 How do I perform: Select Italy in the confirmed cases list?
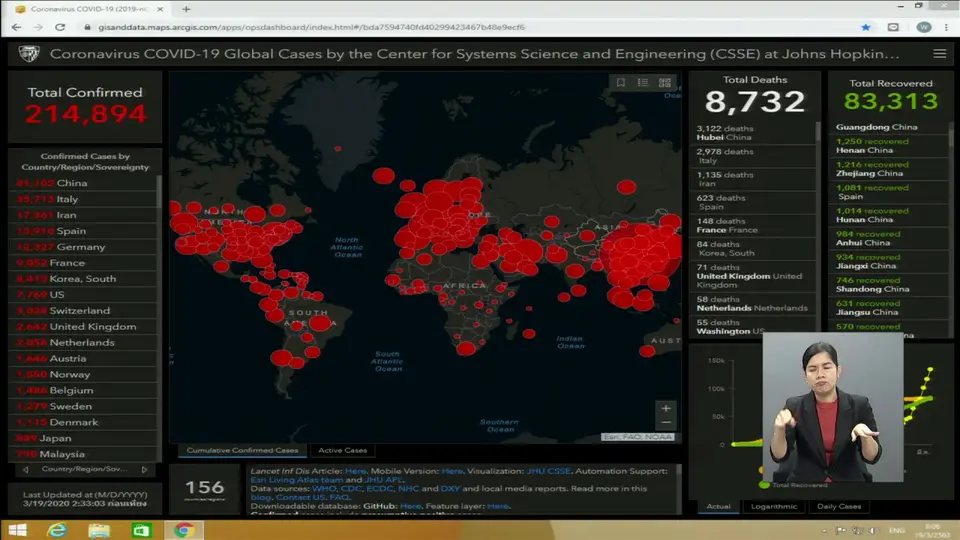(x=83, y=199)
